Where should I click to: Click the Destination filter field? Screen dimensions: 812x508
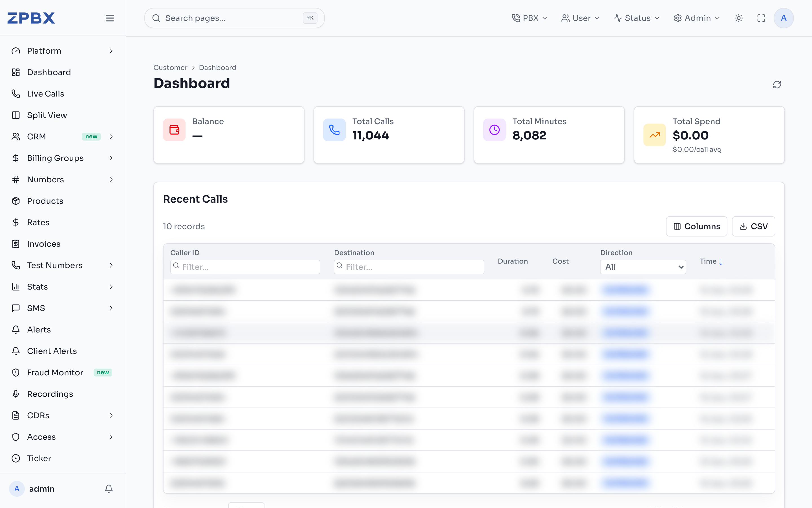point(409,267)
